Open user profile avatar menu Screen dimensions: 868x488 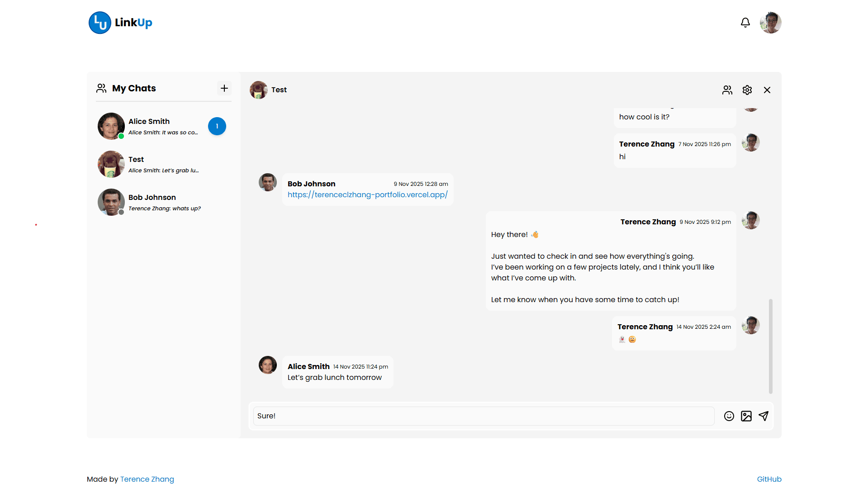(x=770, y=23)
